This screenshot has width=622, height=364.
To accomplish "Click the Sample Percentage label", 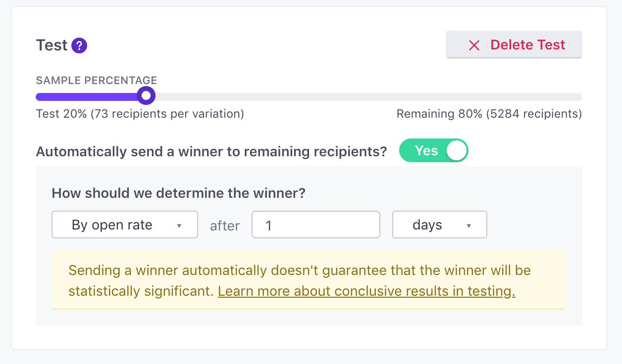I will [97, 80].
